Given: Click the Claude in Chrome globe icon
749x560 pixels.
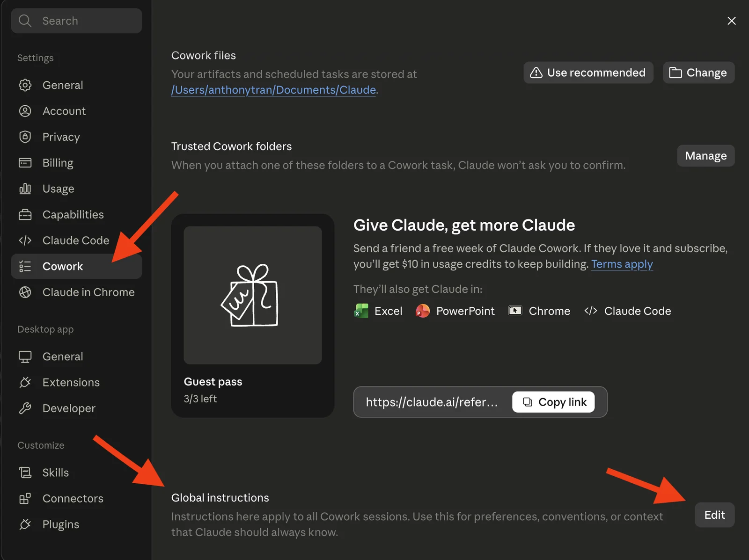Looking at the screenshot, I should click(x=25, y=292).
